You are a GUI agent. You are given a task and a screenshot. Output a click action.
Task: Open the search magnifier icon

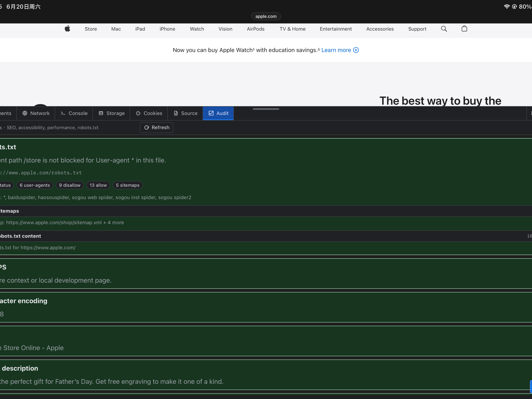click(444, 29)
